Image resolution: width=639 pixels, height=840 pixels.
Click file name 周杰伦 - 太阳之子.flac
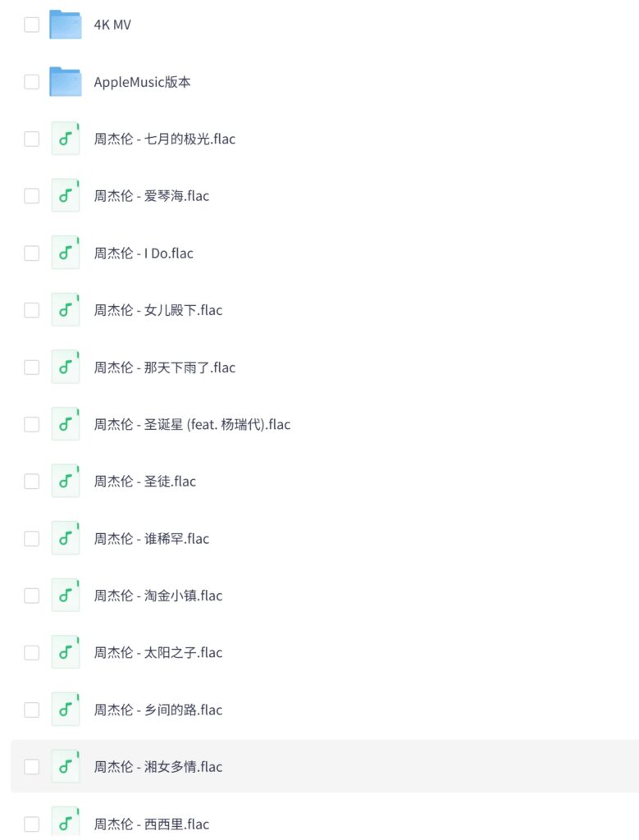(x=157, y=653)
